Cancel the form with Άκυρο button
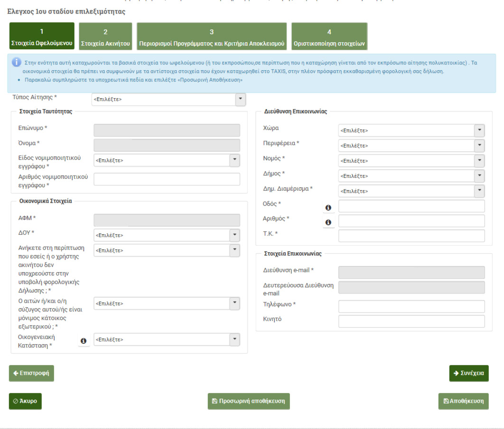 26,401
